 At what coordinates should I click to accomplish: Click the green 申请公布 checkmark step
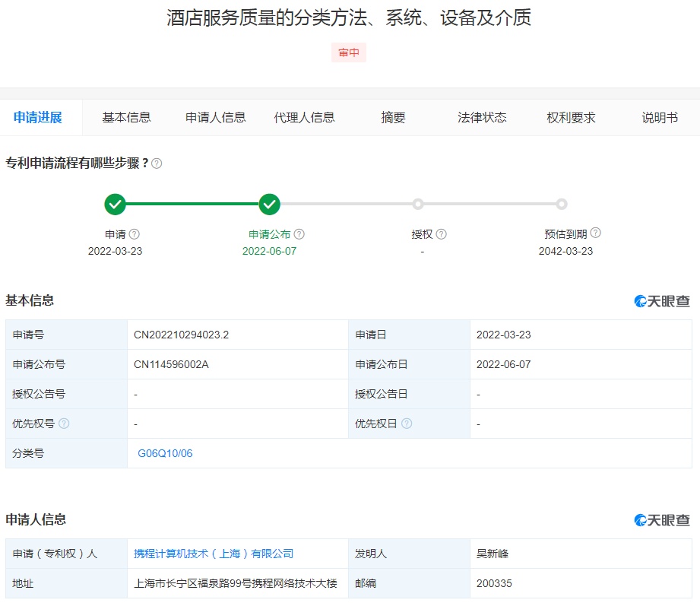pos(269,204)
